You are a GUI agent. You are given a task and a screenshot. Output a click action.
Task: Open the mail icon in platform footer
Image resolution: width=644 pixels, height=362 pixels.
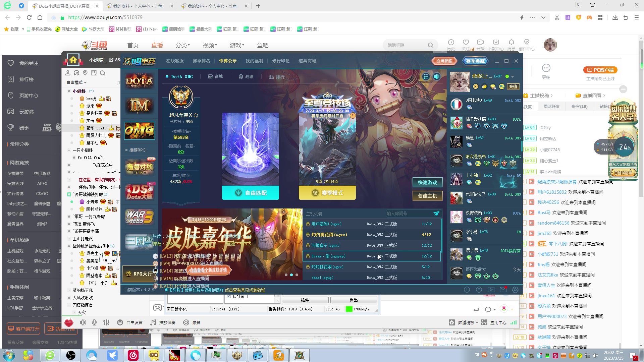click(503, 290)
